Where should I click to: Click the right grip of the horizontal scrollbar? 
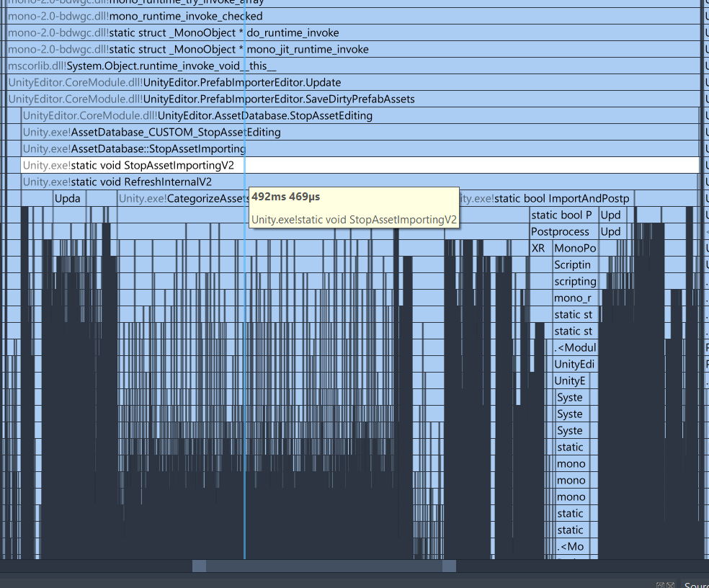coord(449,566)
